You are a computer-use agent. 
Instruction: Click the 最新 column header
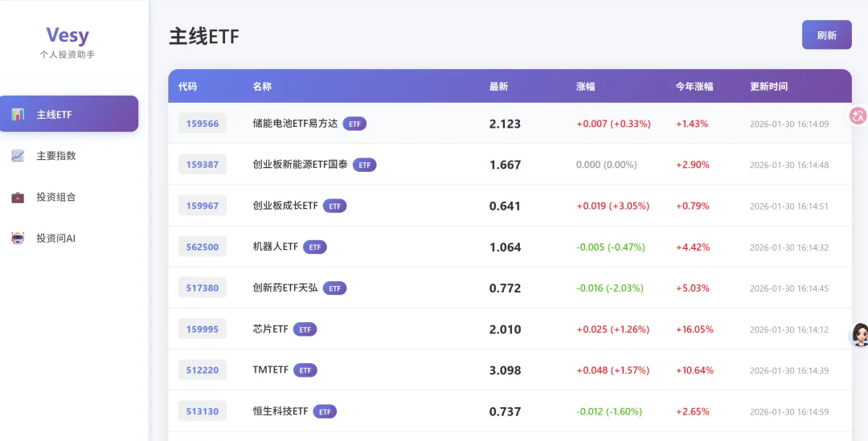[x=499, y=86]
